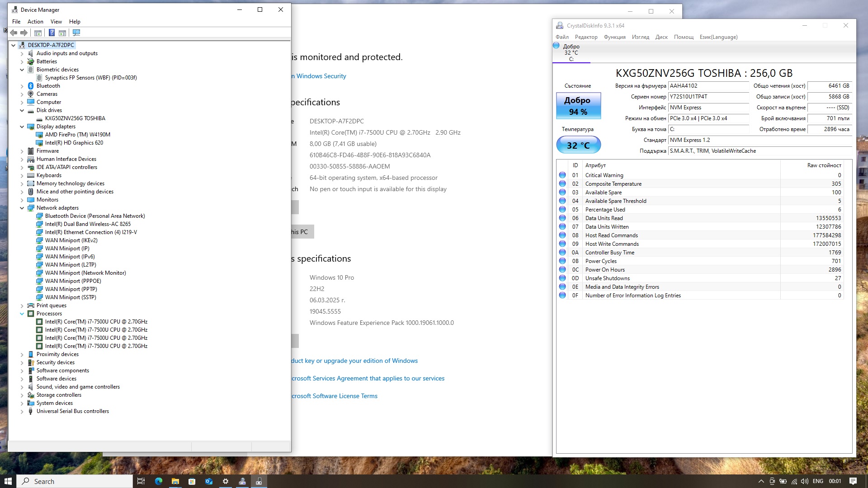Scan for hardware changes toolbar icon
Image resolution: width=868 pixels, height=488 pixels.
tap(76, 33)
